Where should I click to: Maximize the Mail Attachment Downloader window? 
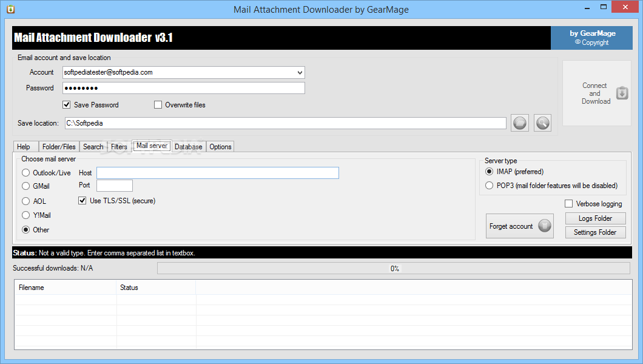point(603,7)
